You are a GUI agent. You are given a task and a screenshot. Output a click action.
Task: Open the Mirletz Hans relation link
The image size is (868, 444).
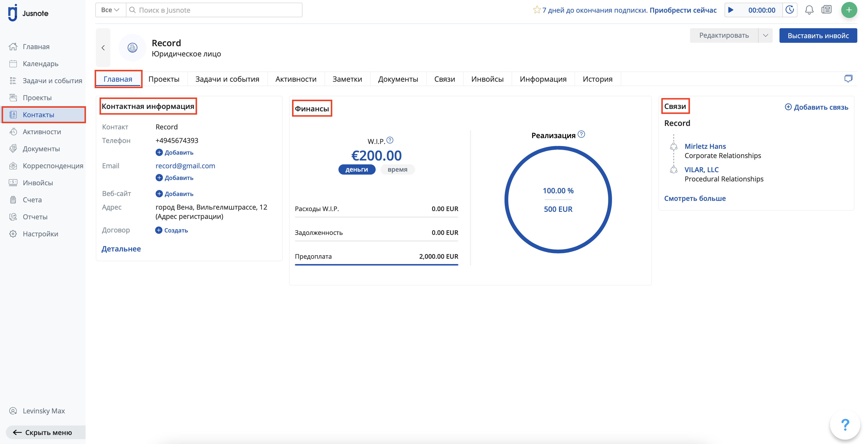pos(705,146)
